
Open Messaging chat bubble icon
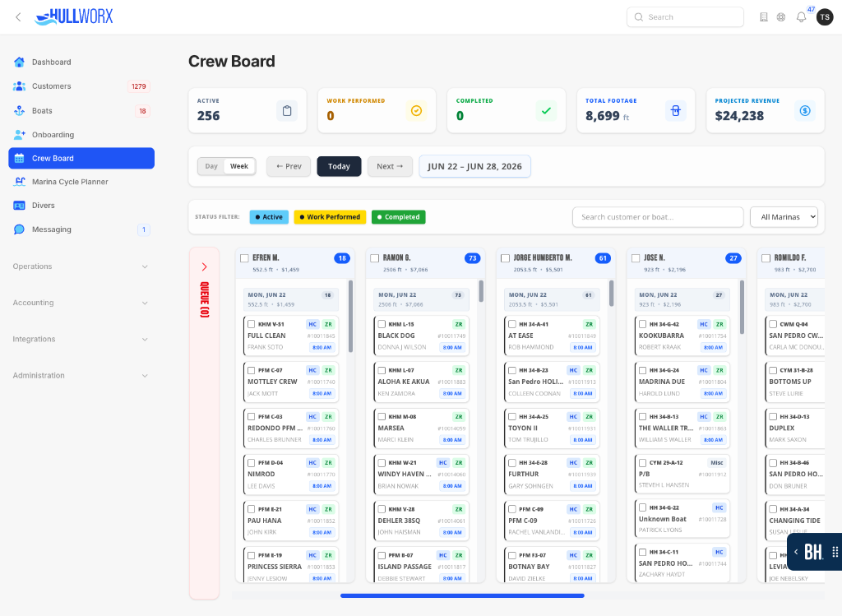point(20,229)
